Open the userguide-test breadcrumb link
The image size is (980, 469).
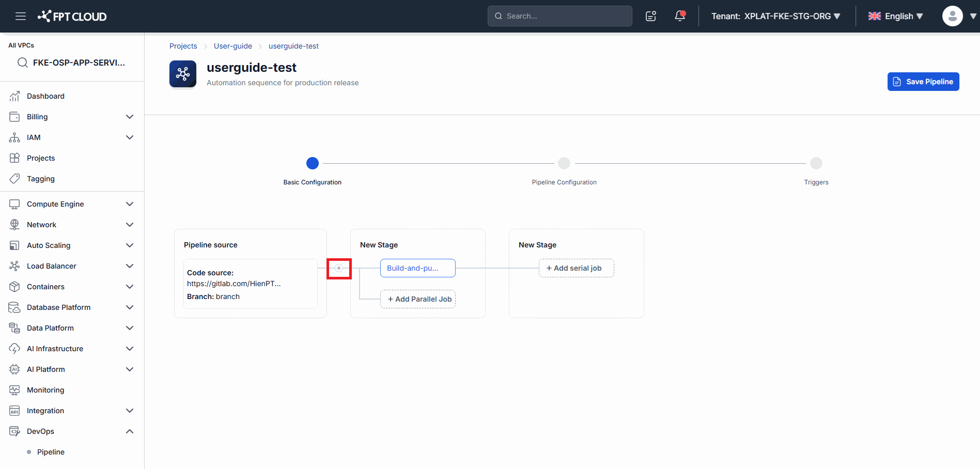pos(293,46)
